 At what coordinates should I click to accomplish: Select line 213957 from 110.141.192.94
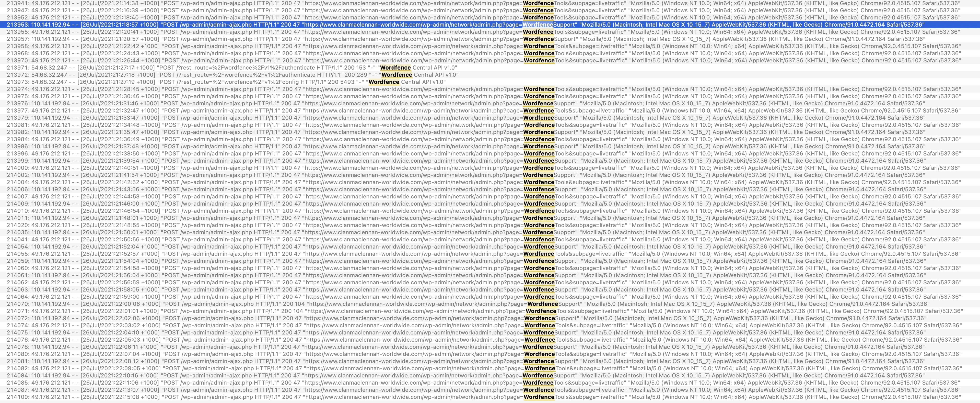(x=490, y=39)
